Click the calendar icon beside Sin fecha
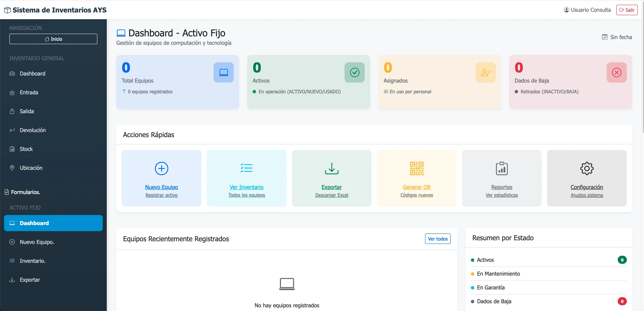The width and height of the screenshot is (644, 311). point(605,37)
